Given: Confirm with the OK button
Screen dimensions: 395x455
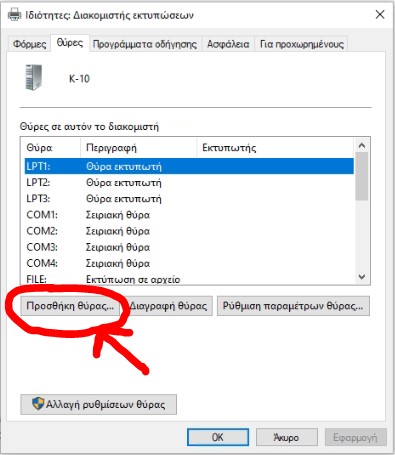Looking at the screenshot, I should tap(218, 437).
